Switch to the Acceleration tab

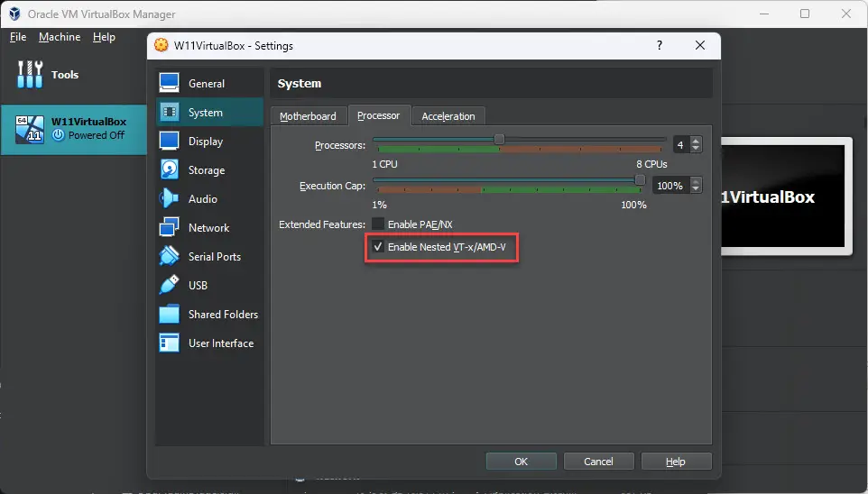coord(448,116)
